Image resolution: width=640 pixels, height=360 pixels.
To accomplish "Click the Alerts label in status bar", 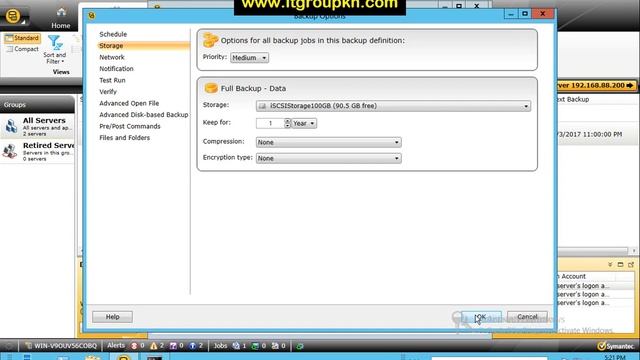I will pos(116,346).
